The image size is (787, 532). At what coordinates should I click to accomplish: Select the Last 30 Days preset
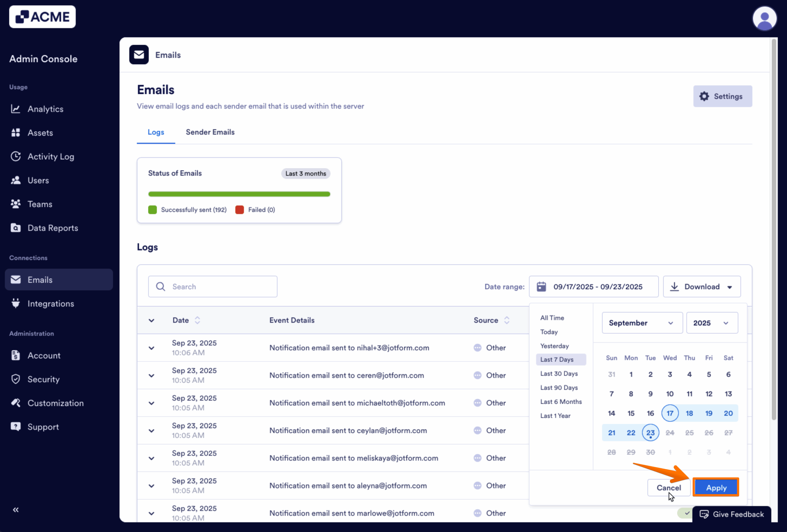(x=559, y=373)
